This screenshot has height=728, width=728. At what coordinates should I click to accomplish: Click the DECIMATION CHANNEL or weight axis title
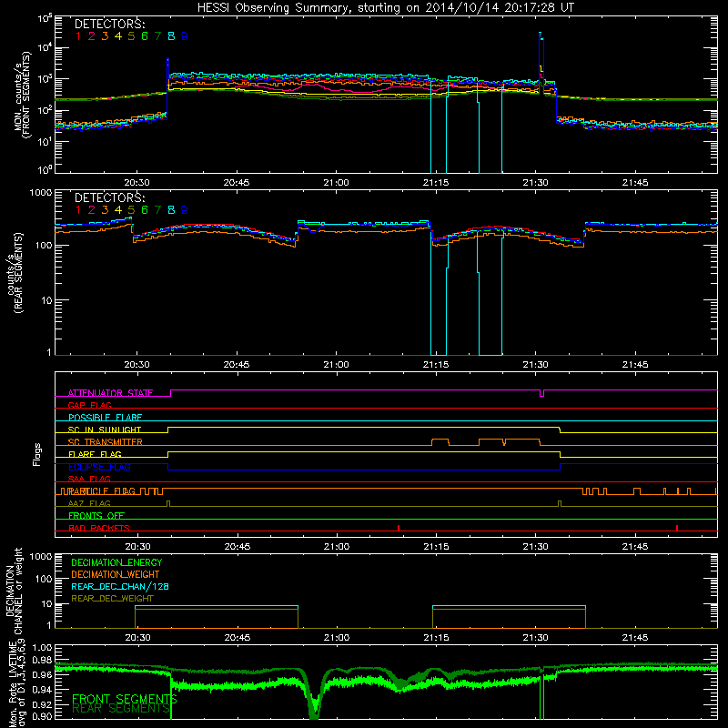(15, 591)
